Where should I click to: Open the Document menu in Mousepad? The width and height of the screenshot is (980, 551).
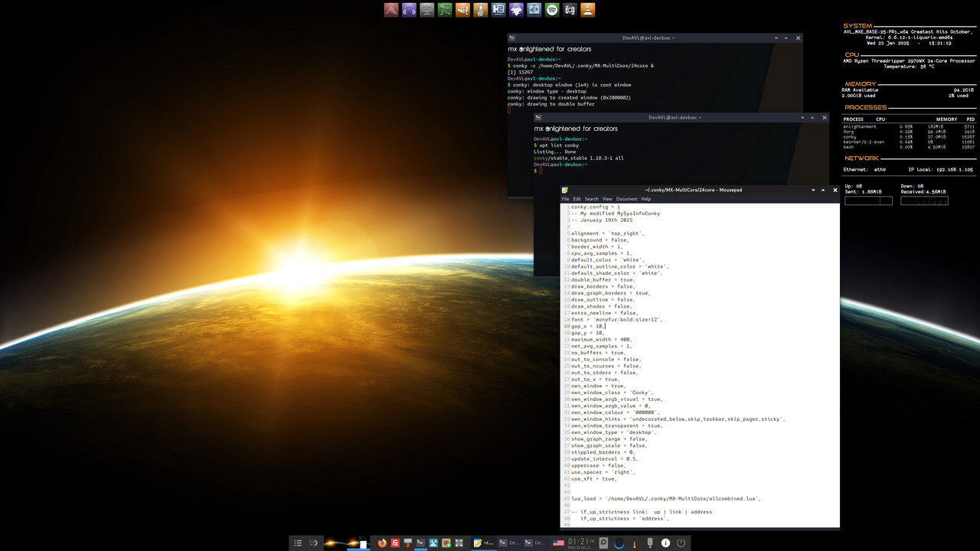click(626, 199)
